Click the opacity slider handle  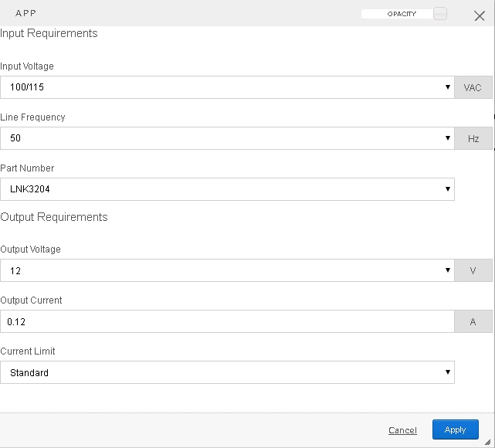click(x=440, y=14)
